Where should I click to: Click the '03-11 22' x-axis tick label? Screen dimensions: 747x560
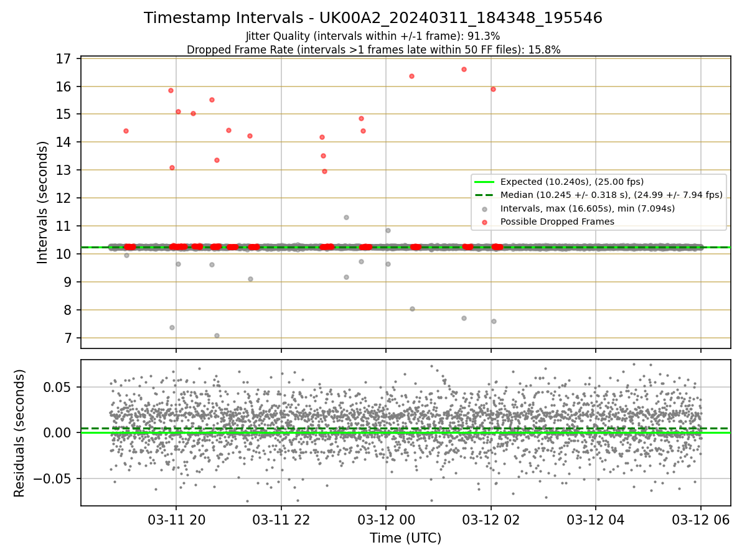[x=281, y=520]
